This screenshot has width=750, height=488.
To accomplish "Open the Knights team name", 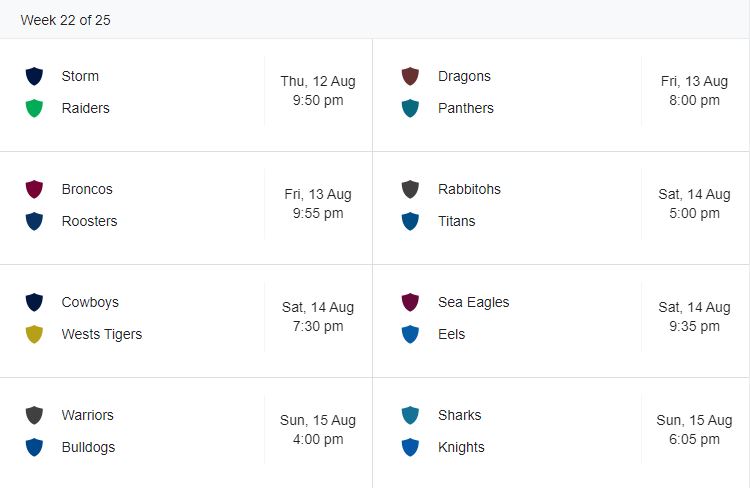I will pyautogui.click(x=461, y=447).
